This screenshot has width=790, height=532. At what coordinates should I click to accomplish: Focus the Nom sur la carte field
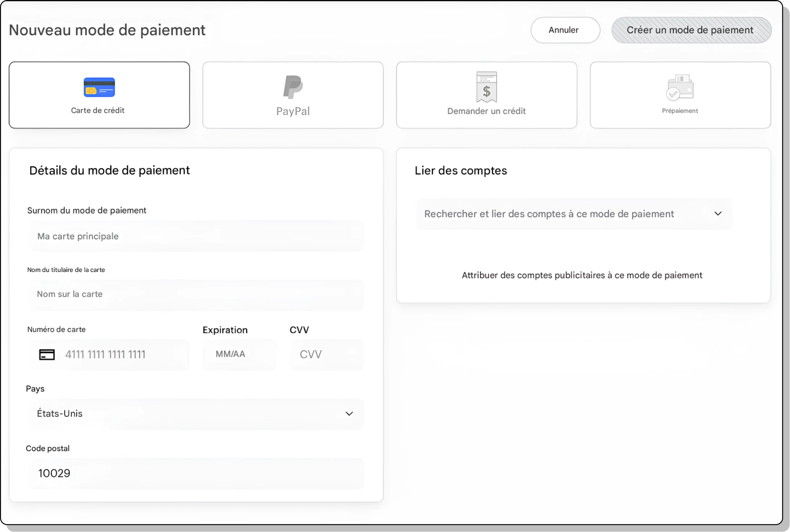(x=196, y=294)
